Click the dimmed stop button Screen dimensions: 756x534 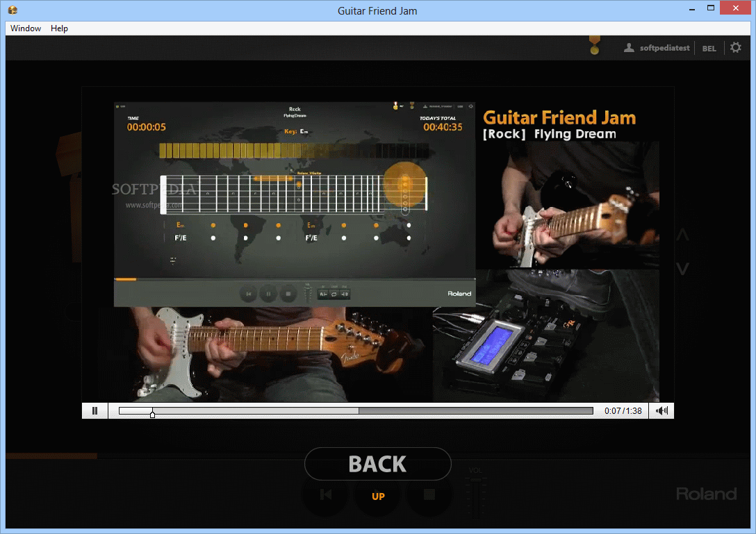(x=429, y=495)
